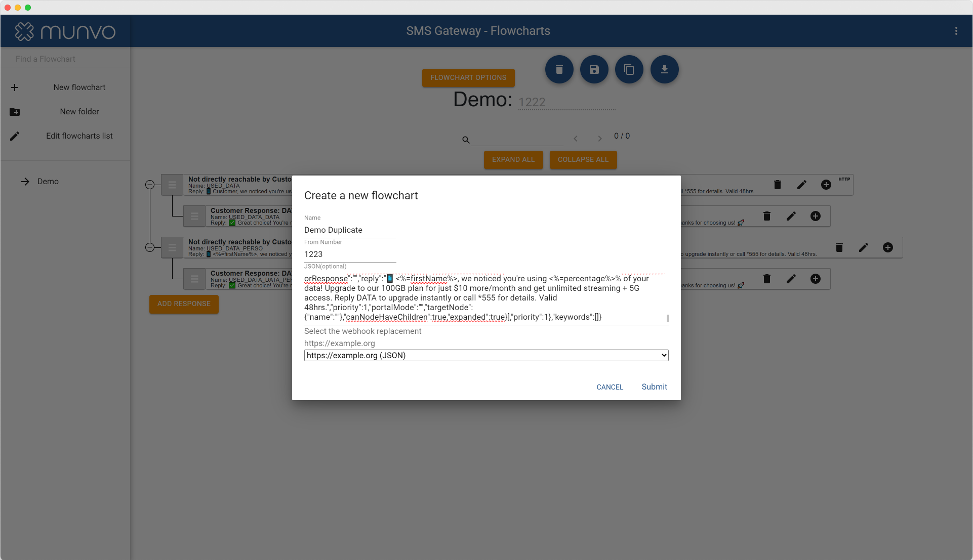Click drag handle of USED_DATA node
Screen dimensions: 973x560
coord(172,185)
